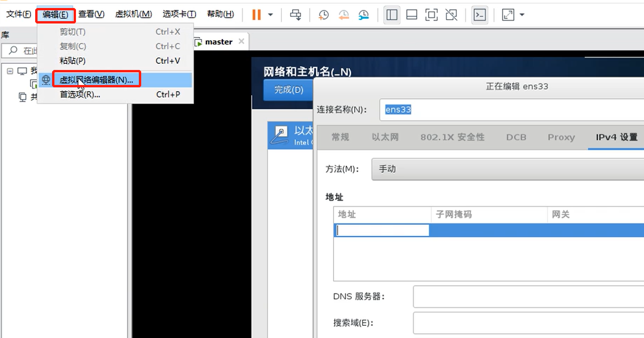Click the DNS 服务器 input field
644x338 pixels.
[529, 297]
